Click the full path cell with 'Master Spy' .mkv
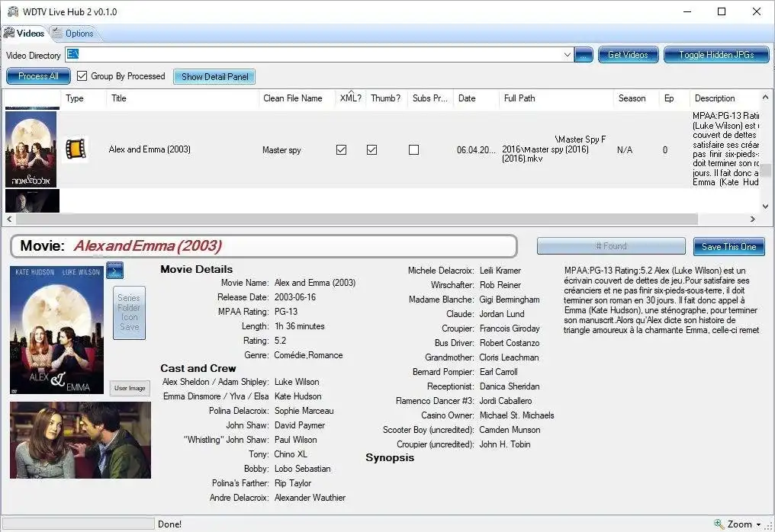The width and height of the screenshot is (775, 532). pos(554,149)
